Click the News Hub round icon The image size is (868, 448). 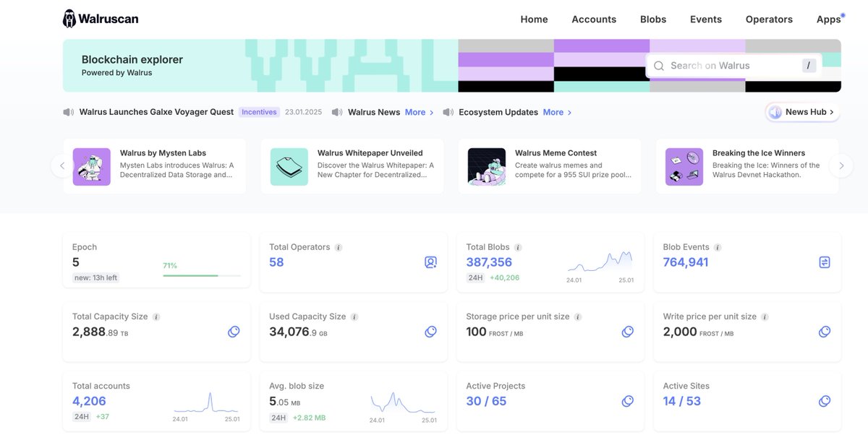coord(775,112)
